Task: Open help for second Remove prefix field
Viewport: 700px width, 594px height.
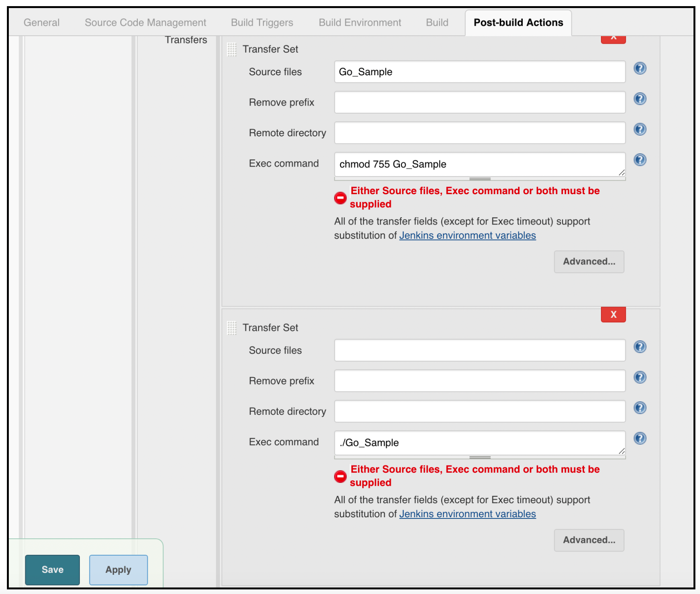Action: (x=640, y=378)
